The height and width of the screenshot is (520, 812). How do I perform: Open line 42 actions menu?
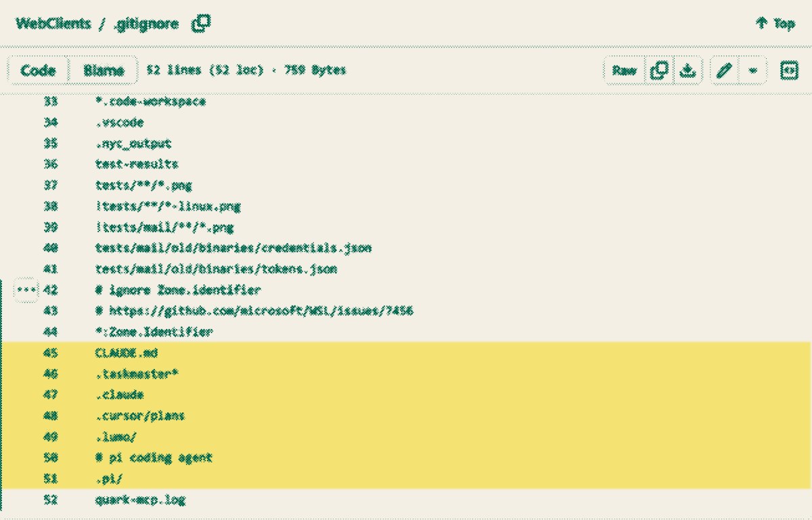pyautogui.click(x=26, y=290)
